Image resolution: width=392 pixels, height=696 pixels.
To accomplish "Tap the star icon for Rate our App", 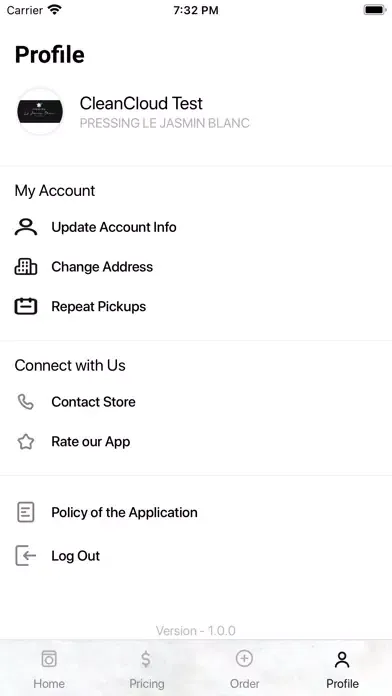I will point(26,442).
